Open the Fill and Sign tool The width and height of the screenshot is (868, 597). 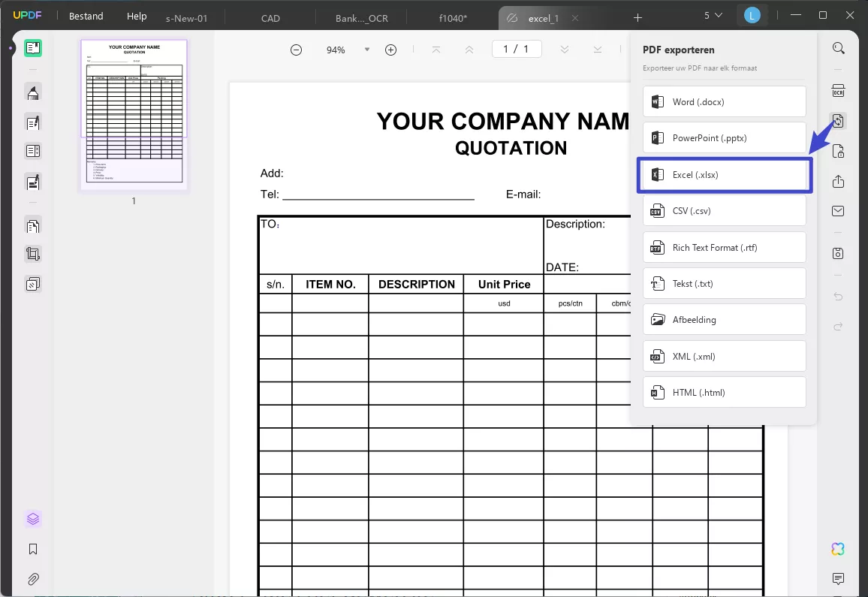(x=33, y=182)
